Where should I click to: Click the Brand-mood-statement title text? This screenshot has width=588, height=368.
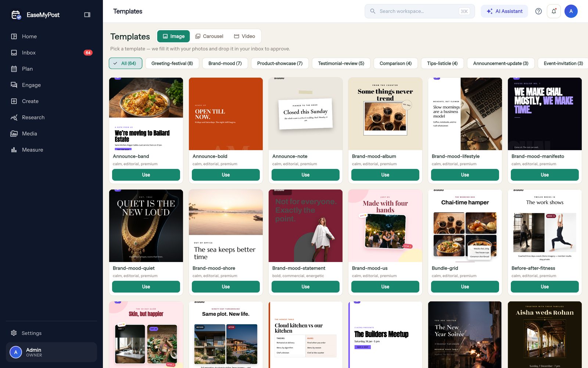click(x=299, y=268)
